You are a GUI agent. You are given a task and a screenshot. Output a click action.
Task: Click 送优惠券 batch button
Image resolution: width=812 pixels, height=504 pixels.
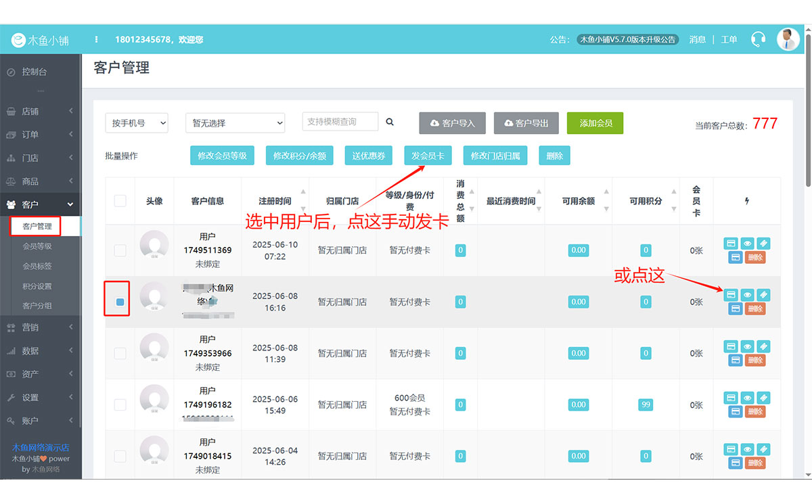point(369,156)
